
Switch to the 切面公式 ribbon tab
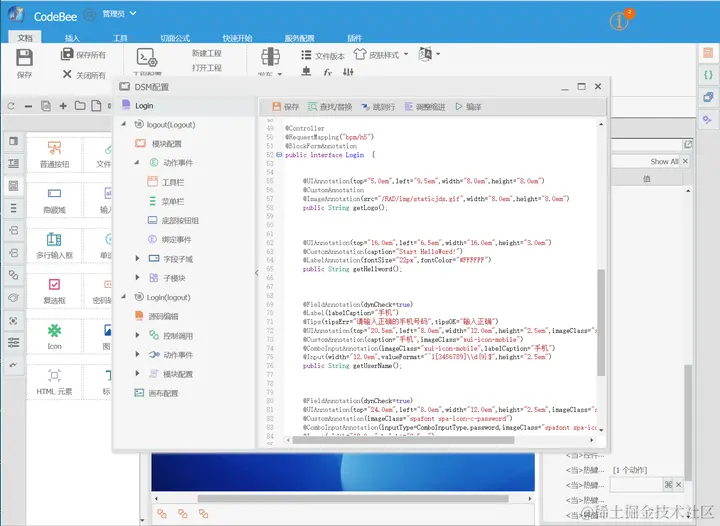tap(175, 38)
